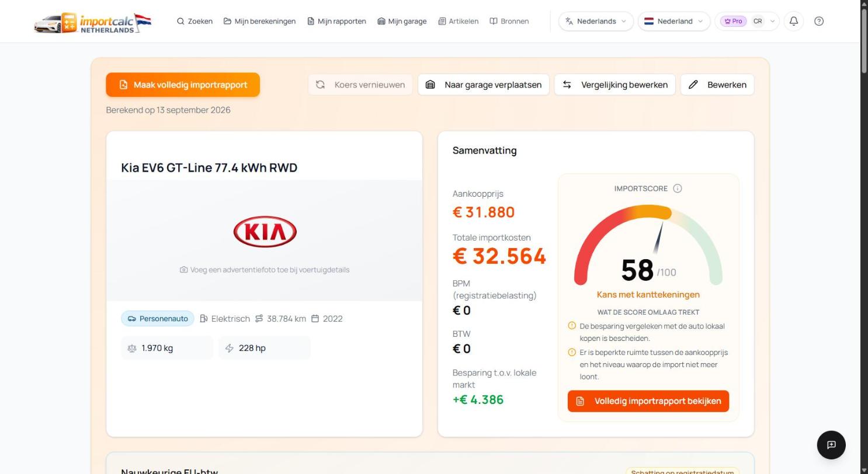Click the Bewerken button
Viewport: 868px width, 474px height.
[x=717, y=85]
